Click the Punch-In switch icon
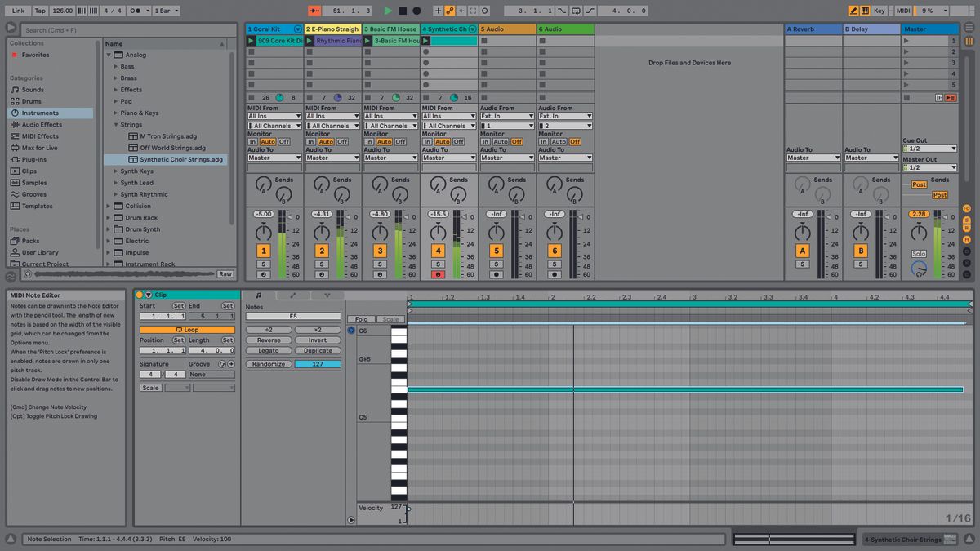 pyautogui.click(x=562, y=11)
